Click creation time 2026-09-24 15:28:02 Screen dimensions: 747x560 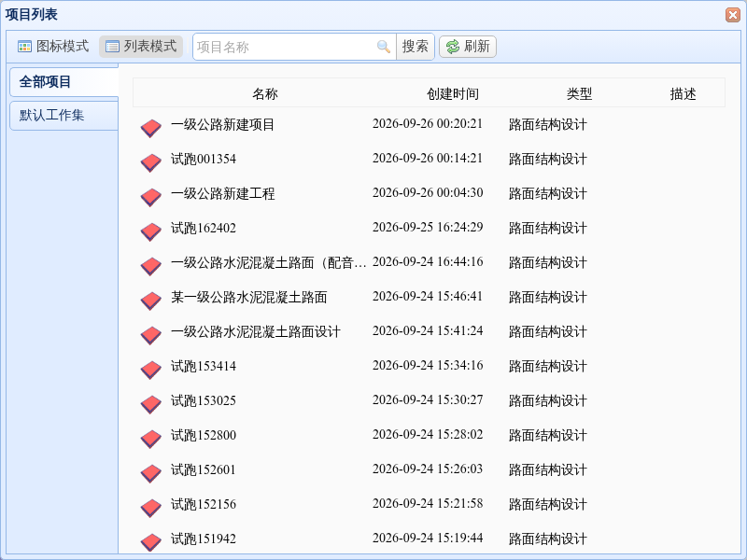[x=428, y=434]
